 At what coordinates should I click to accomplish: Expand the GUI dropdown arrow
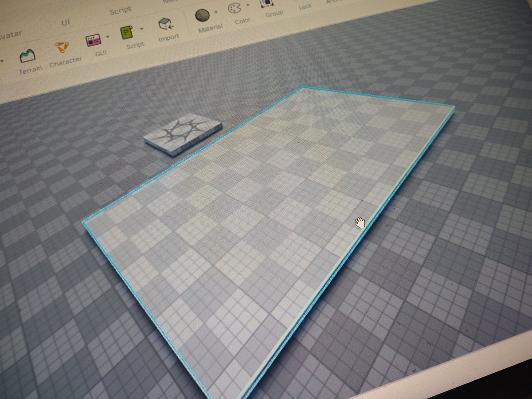(107, 37)
